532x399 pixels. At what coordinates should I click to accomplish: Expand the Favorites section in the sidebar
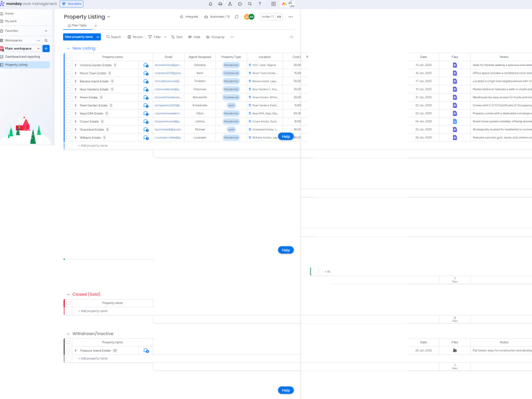[x=46, y=31]
